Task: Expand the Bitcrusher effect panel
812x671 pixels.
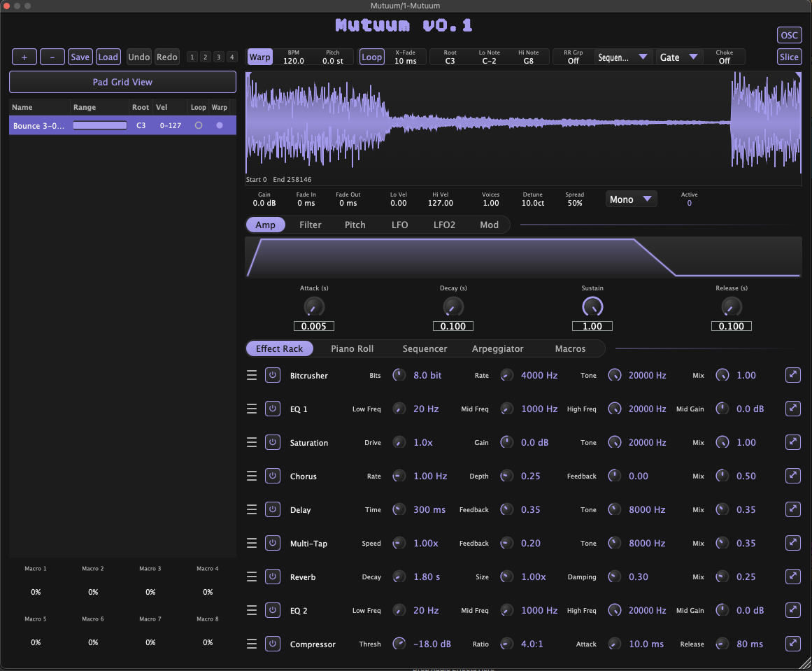Action: 793,374
